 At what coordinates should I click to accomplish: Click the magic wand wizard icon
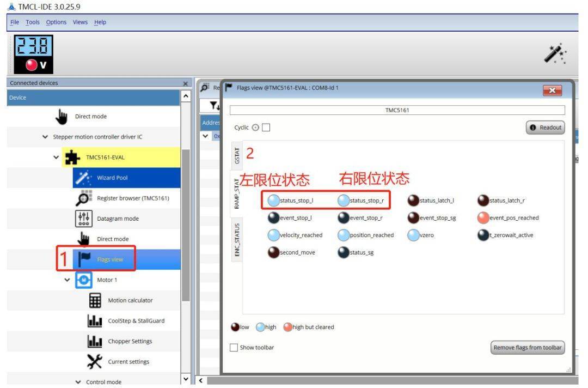555,53
